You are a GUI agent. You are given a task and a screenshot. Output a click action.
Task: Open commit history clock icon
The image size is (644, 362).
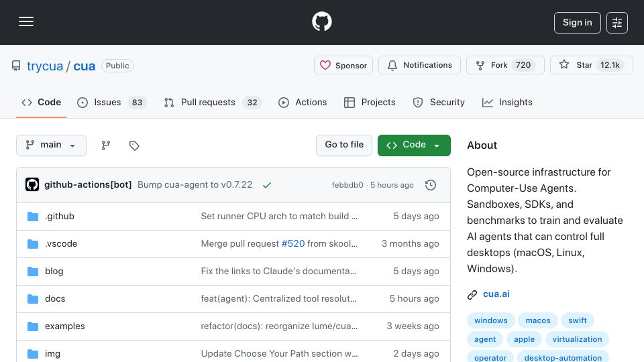[431, 185]
